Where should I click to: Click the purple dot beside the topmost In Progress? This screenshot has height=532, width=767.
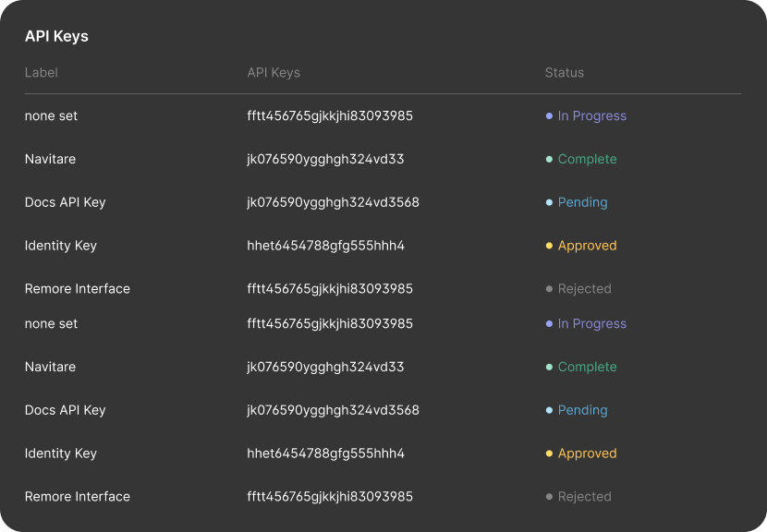click(549, 115)
